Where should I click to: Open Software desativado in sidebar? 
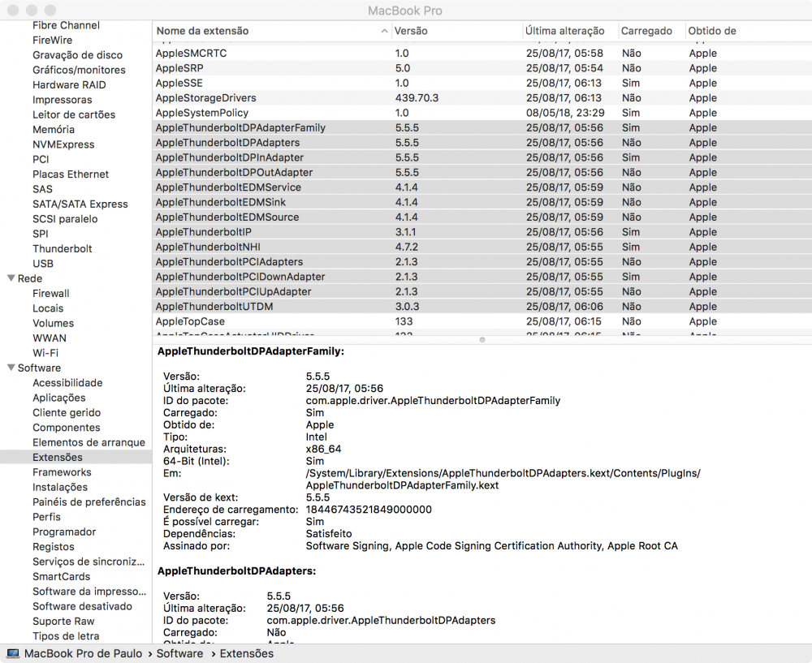[x=82, y=606]
